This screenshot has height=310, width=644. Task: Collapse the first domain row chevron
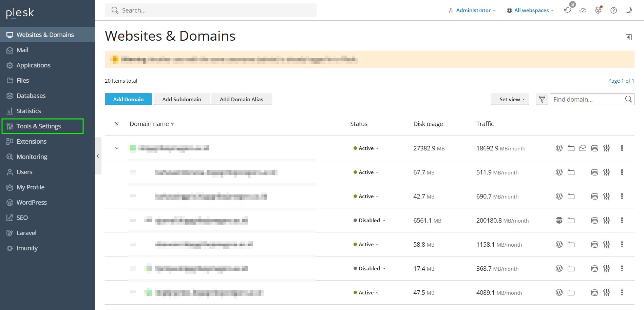click(x=117, y=148)
